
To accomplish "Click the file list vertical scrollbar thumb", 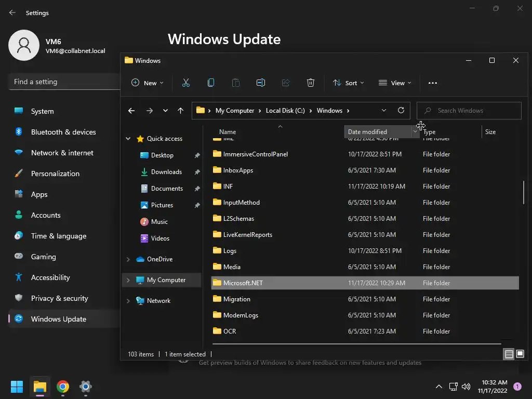I will 524,192.
